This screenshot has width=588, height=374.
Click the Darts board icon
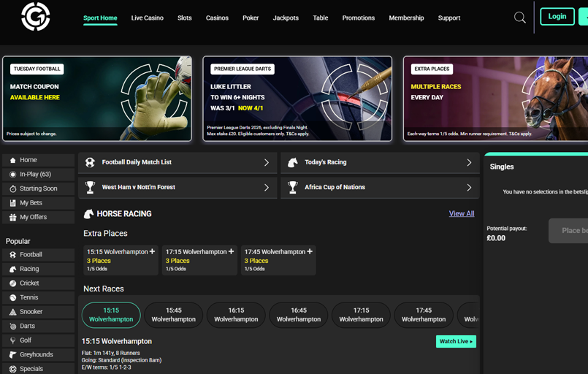[12, 326]
